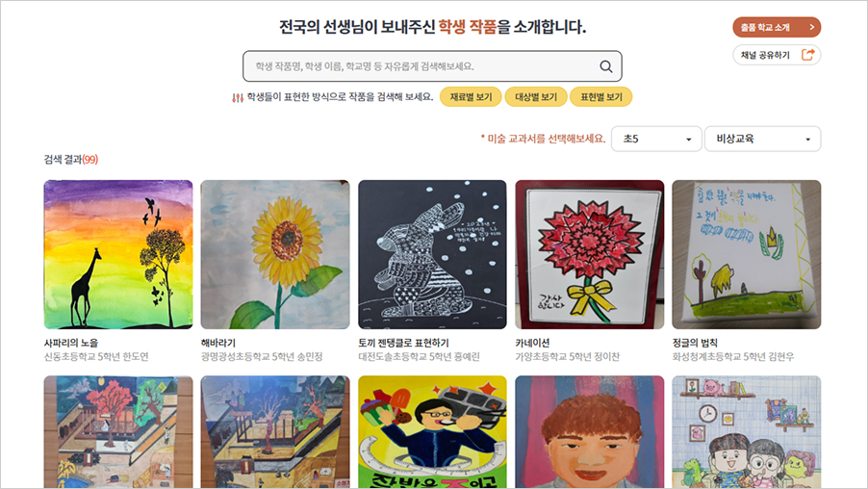This screenshot has width=868, height=489.
Task: Open the 카네이션 red flower thumbnail
Action: [x=590, y=254]
